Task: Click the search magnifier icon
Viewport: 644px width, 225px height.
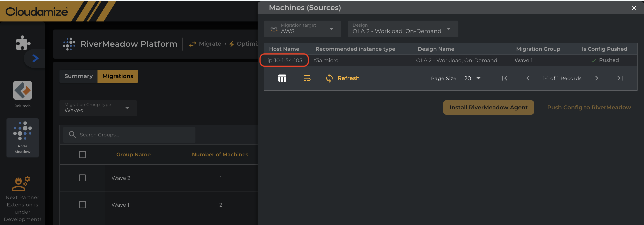Action: 72,135
